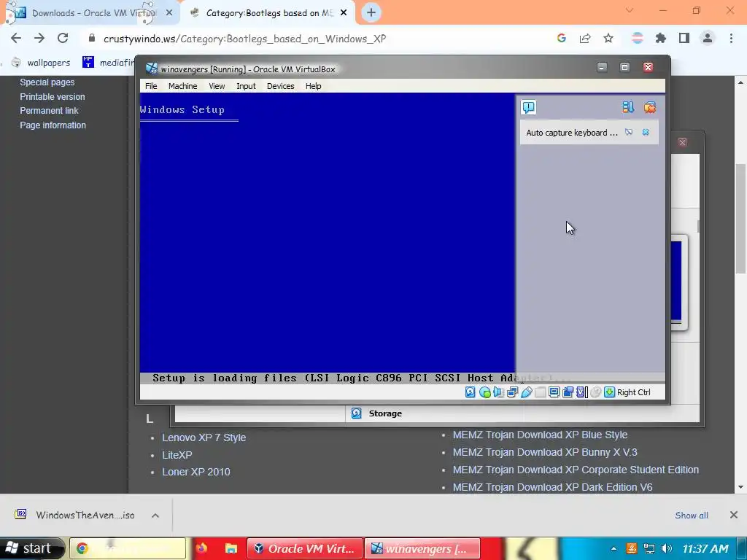This screenshot has width=747, height=560.
Task: Open the Lenovo XP 7 Style page
Action: [x=204, y=437]
